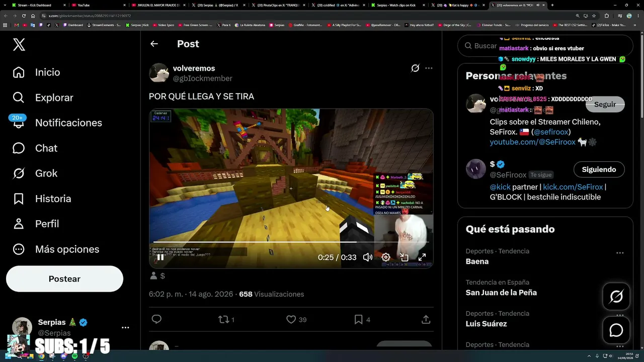This screenshot has height=362, width=644.
Task: Open Spotify from the taskbar
Action: (74, 356)
